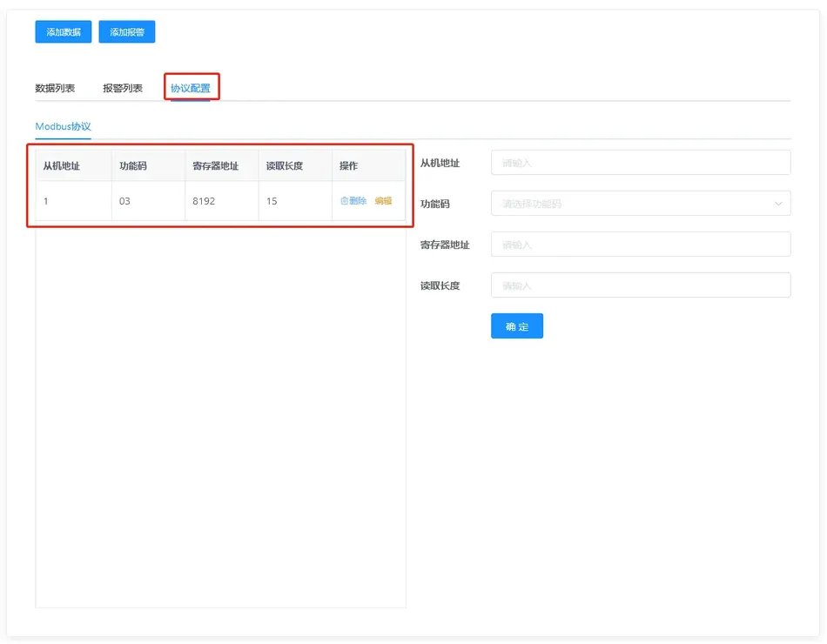Click the 编辑 link in the row

[383, 201]
